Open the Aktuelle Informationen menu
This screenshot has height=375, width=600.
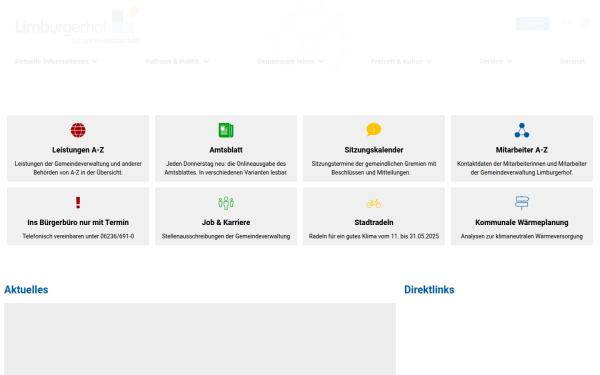click(56, 61)
